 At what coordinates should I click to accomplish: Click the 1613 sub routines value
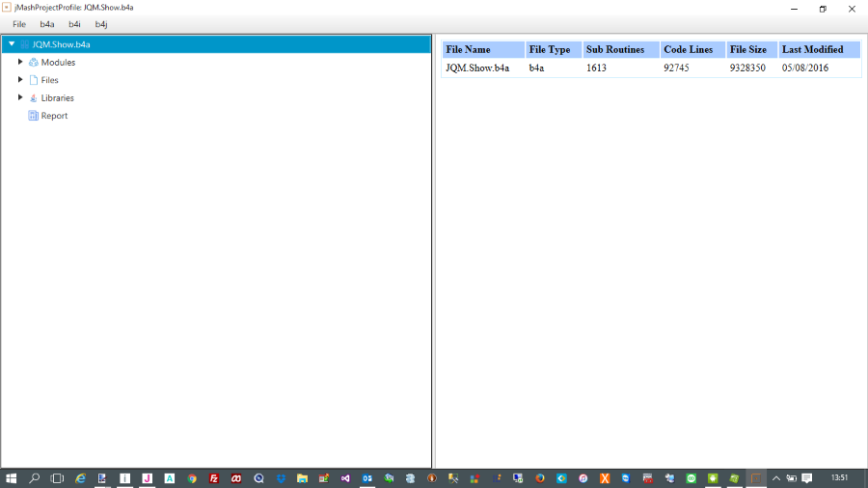click(x=596, y=68)
